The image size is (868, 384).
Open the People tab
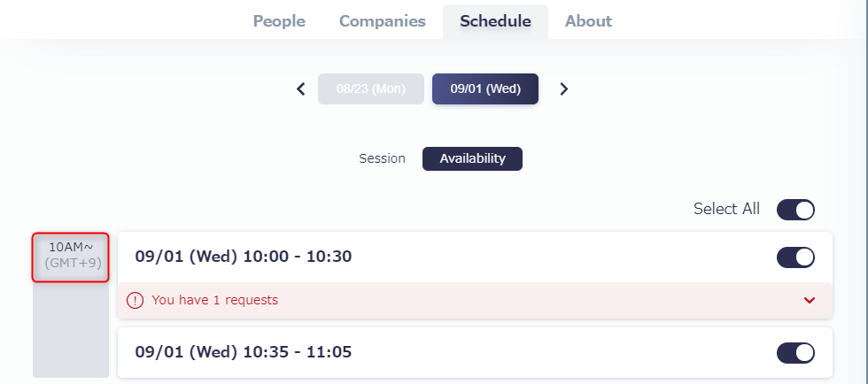coord(279,21)
